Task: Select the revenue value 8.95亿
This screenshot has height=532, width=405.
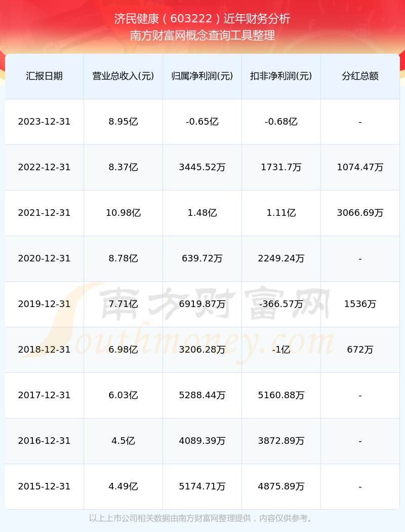Action: point(124,122)
